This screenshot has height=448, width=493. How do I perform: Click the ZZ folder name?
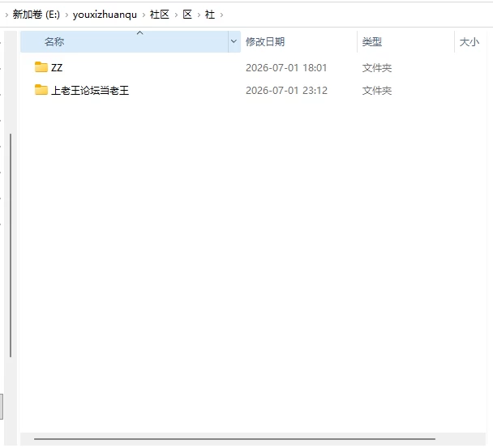57,67
